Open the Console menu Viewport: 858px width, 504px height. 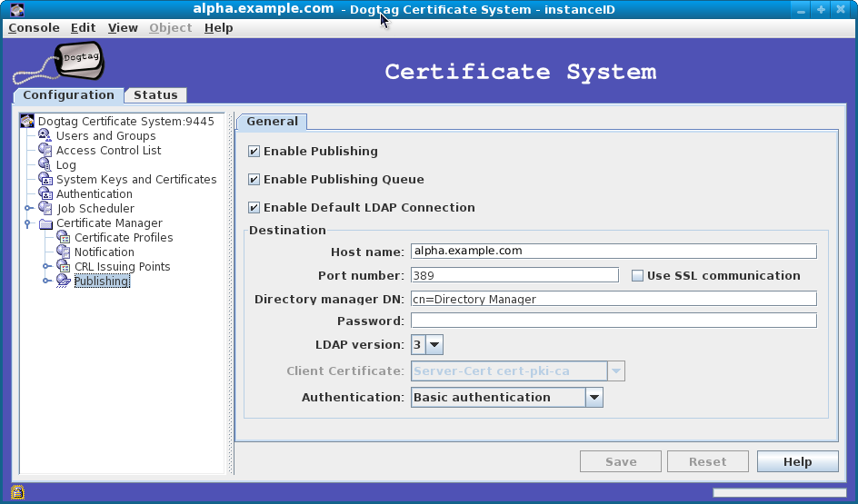[34, 28]
